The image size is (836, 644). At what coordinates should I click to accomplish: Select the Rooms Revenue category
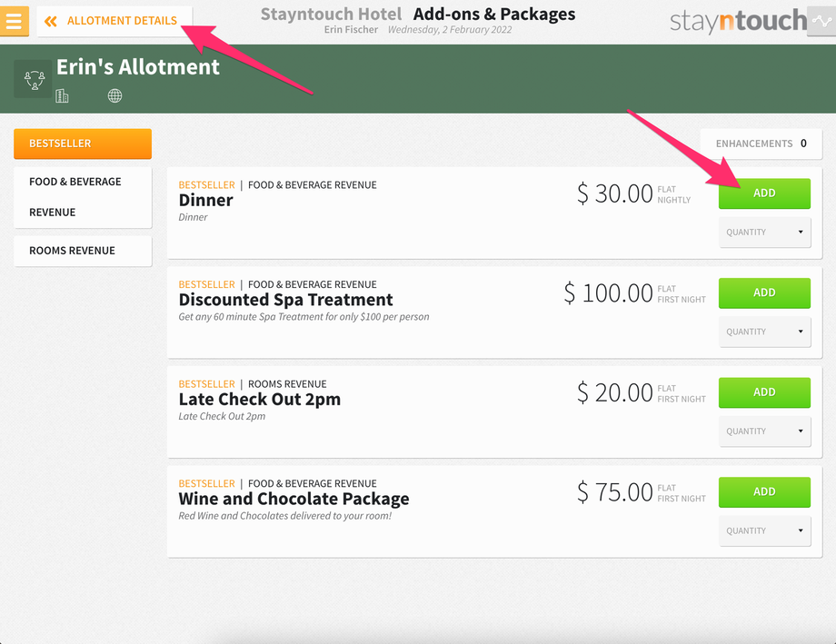(83, 251)
